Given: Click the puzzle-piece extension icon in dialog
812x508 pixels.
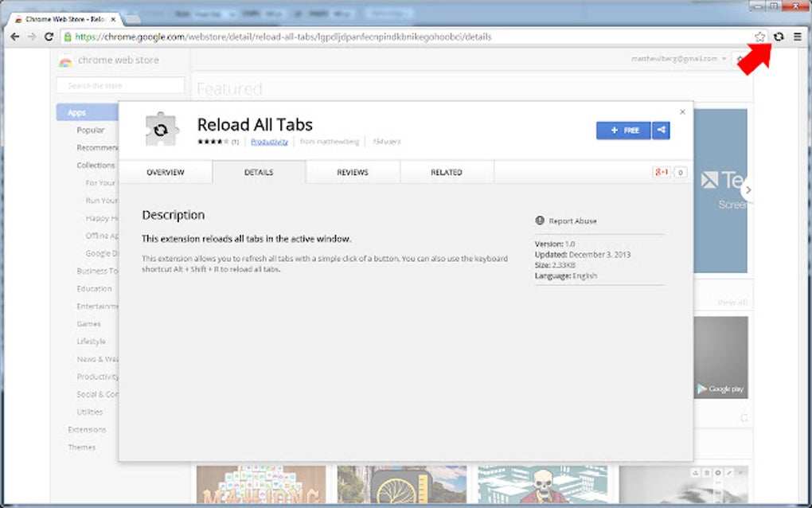Looking at the screenshot, I should coord(162,128).
